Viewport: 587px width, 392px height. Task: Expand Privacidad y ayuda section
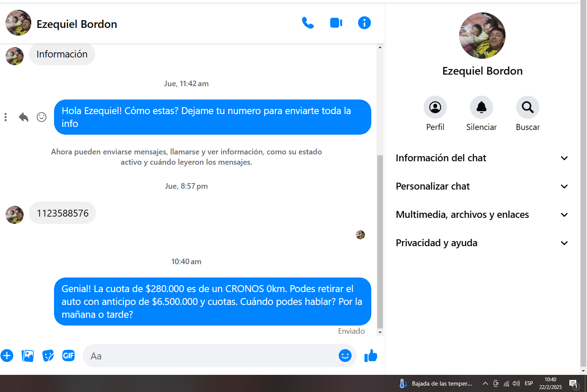482,243
